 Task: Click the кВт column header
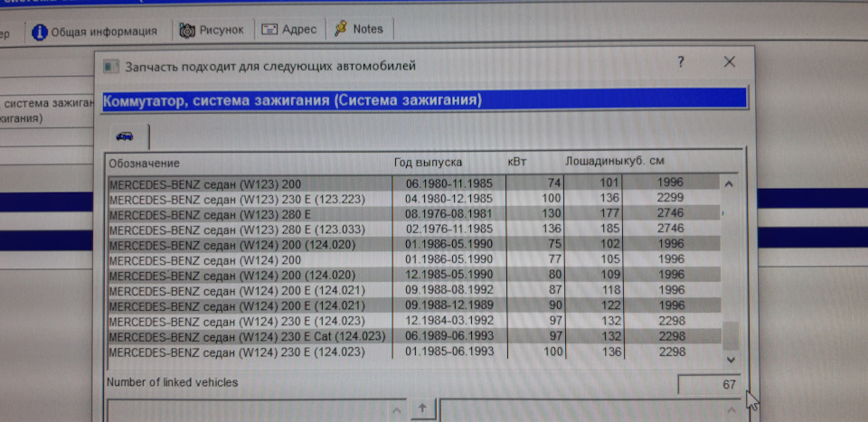[x=517, y=162]
